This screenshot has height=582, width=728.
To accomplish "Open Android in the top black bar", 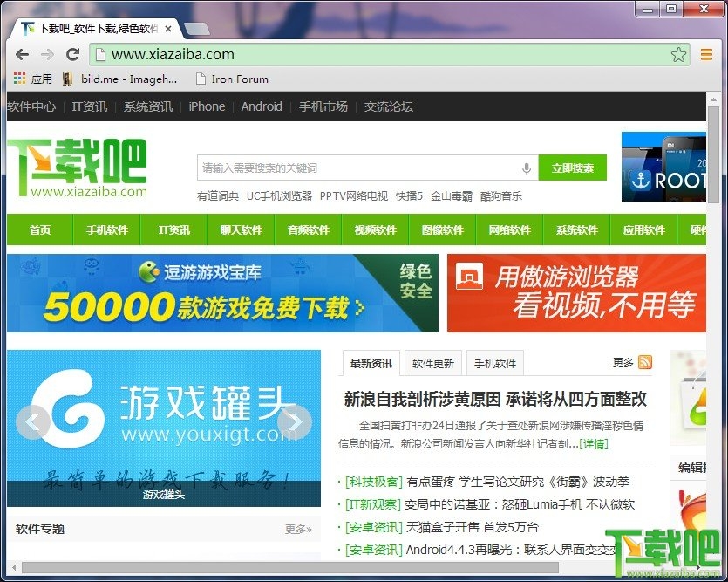I will click(262, 106).
